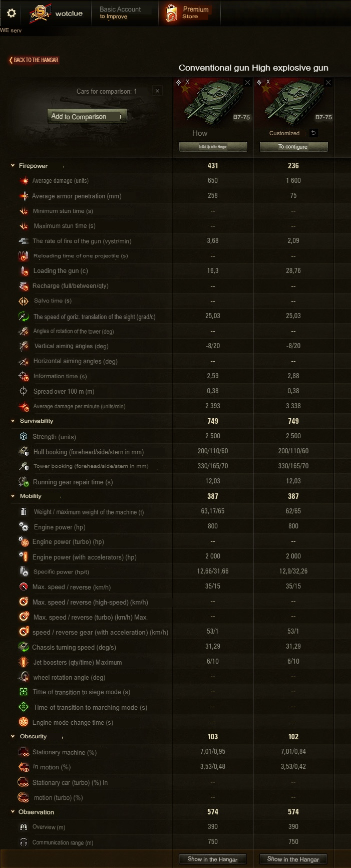Screen dimensions: 351x868
Task: Click the Premium Store bag icon
Action: 171,14
